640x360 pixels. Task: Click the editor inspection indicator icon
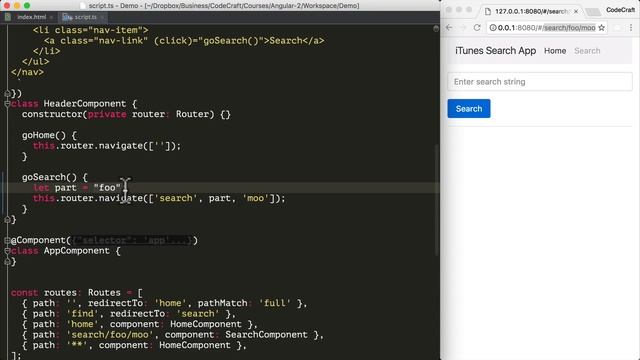436,29
